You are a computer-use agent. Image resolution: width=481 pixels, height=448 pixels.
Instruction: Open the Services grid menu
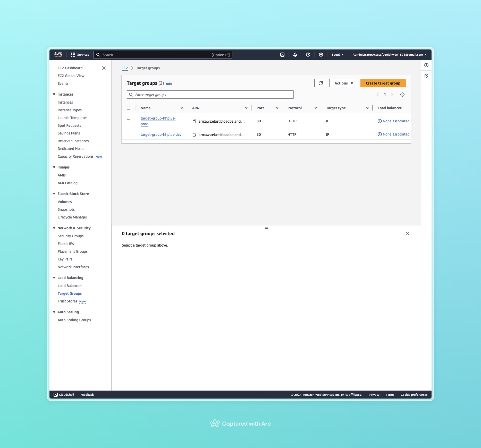click(x=80, y=55)
